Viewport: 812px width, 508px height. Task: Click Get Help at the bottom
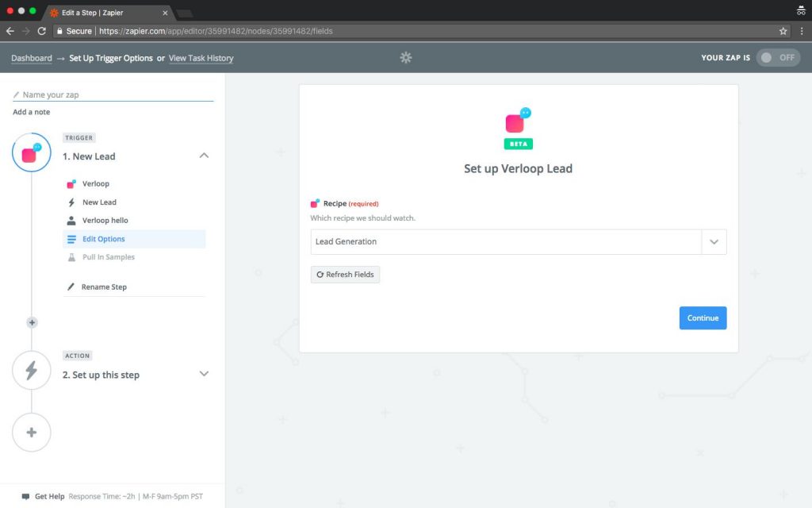(x=50, y=497)
